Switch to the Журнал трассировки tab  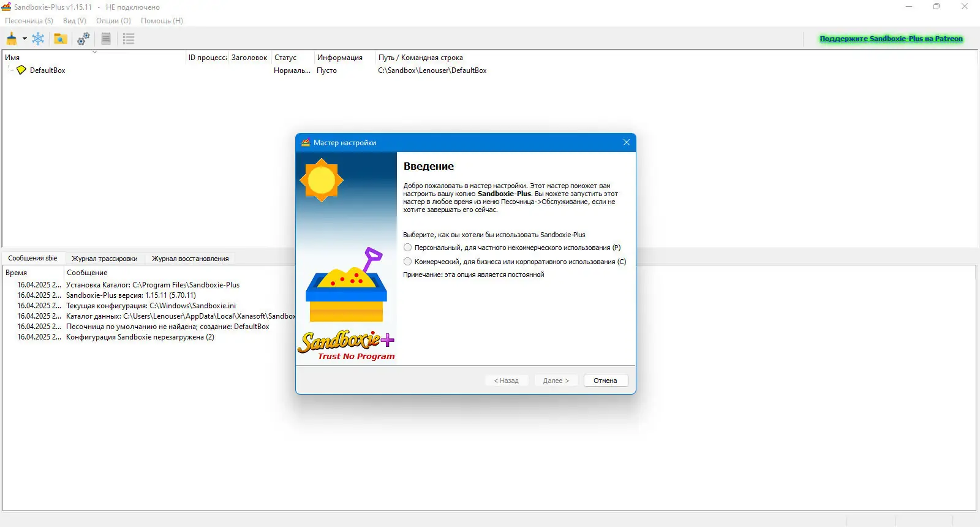(x=104, y=259)
